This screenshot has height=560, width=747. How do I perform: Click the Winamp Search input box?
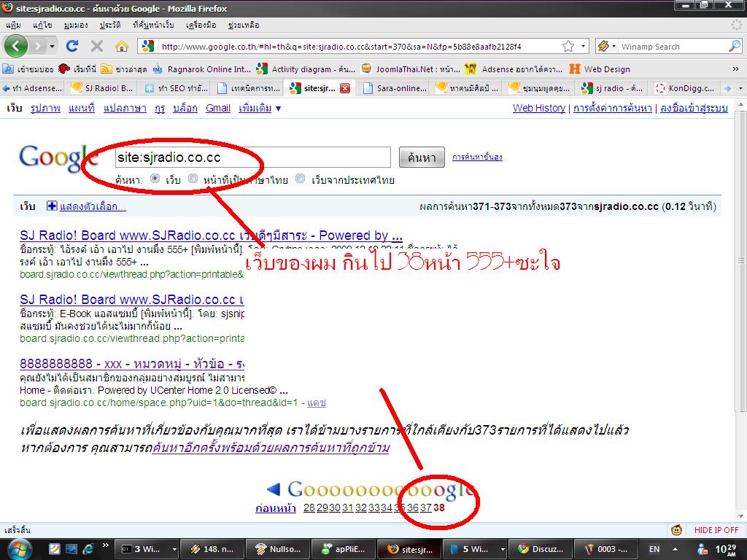point(673,47)
